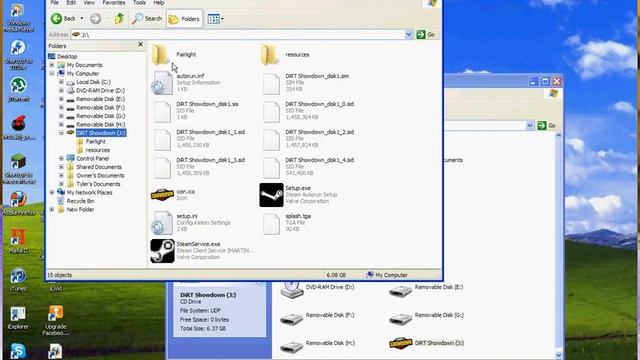640x360 pixels.
Task: Open iTunes desktop shortcut
Action: [x=18, y=280]
